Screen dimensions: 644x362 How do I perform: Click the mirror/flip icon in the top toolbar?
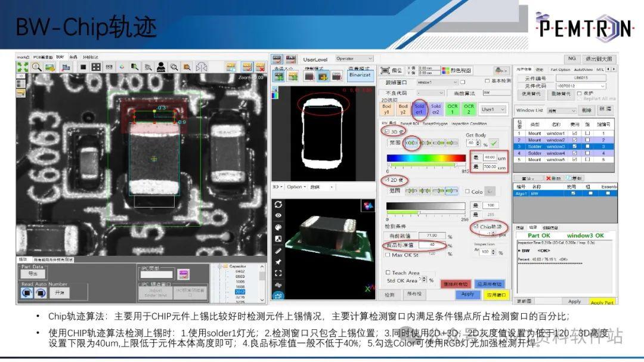(202, 66)
